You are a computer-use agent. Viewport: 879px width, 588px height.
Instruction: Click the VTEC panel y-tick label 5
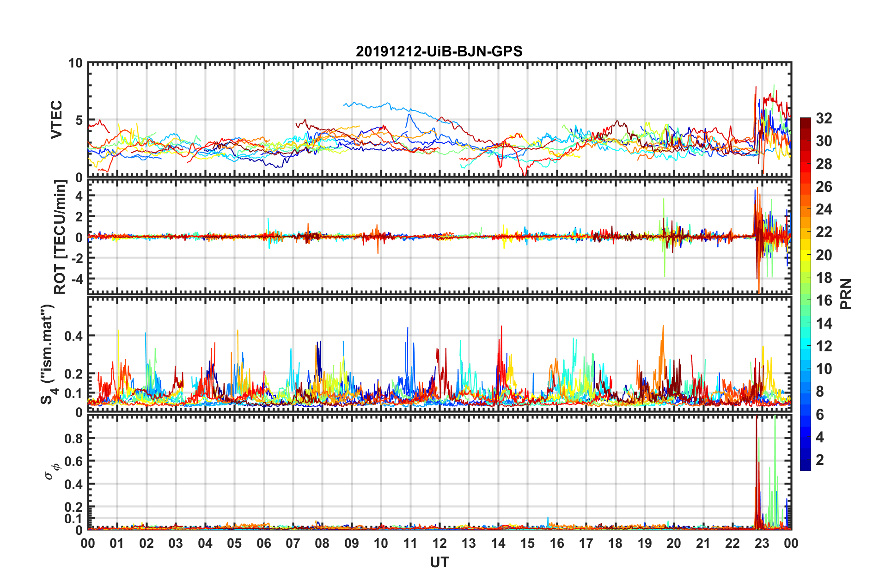[79, 120]
